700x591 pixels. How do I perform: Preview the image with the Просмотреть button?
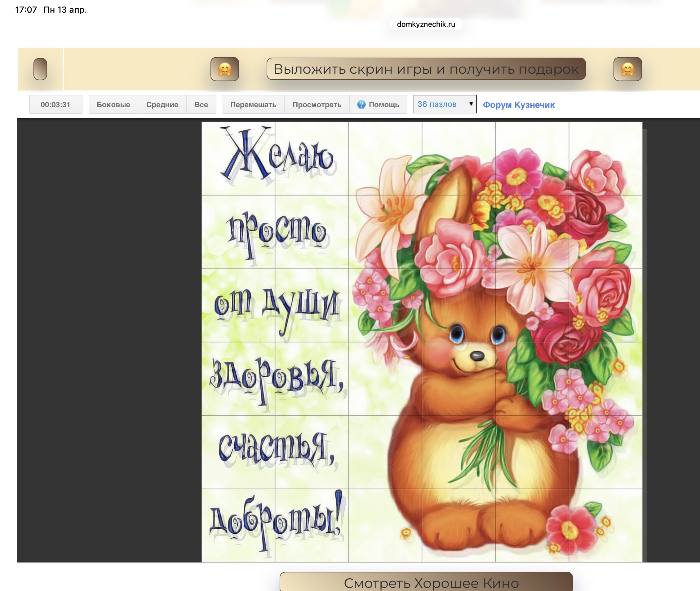317,104
